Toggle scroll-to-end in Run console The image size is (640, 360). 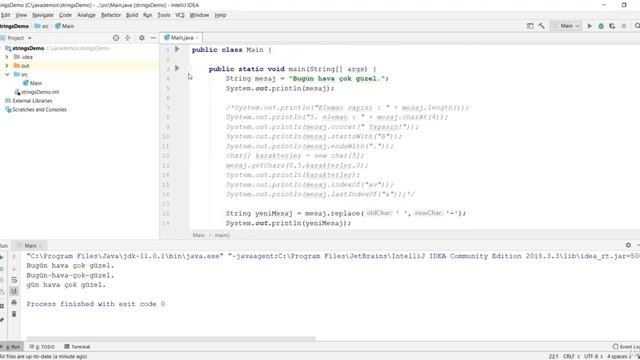(14, 291)
